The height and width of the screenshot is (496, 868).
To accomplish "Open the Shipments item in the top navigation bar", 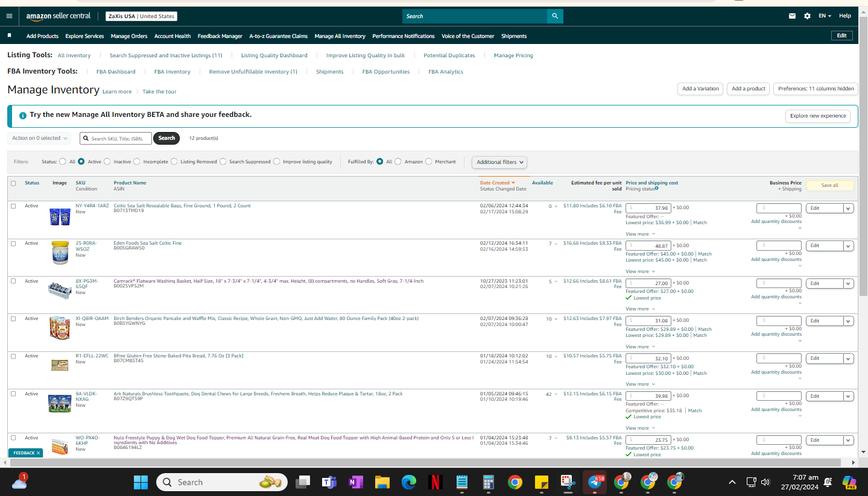I will pos(514,36).
